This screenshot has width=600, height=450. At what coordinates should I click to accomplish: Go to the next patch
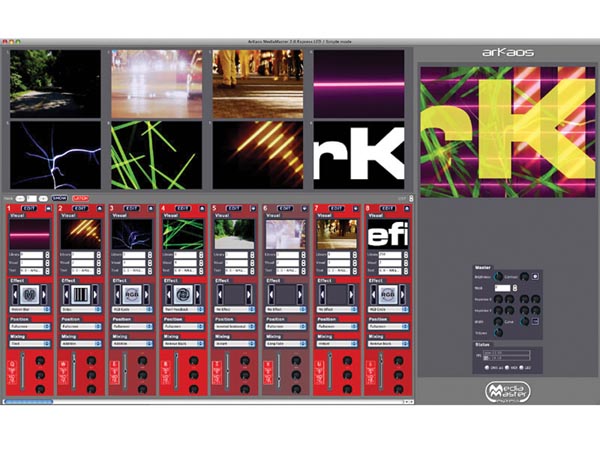[x=43, y=198]
